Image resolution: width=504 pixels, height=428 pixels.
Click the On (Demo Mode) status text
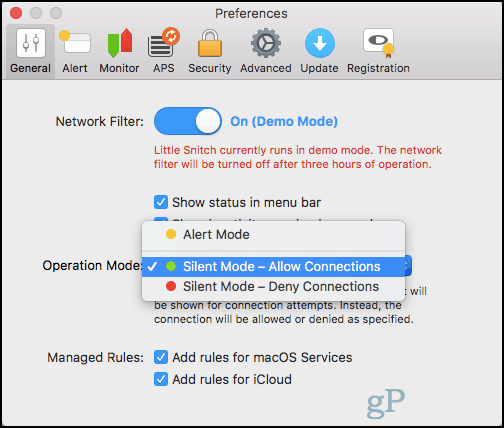284,121
